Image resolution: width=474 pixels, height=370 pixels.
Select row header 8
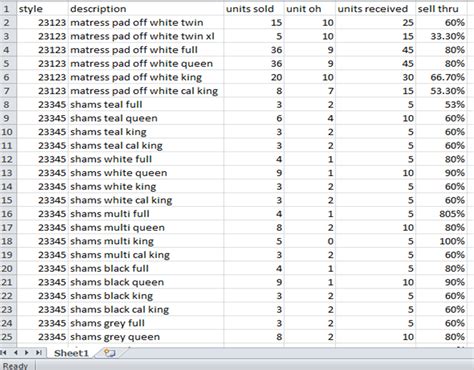pos(8,104)
